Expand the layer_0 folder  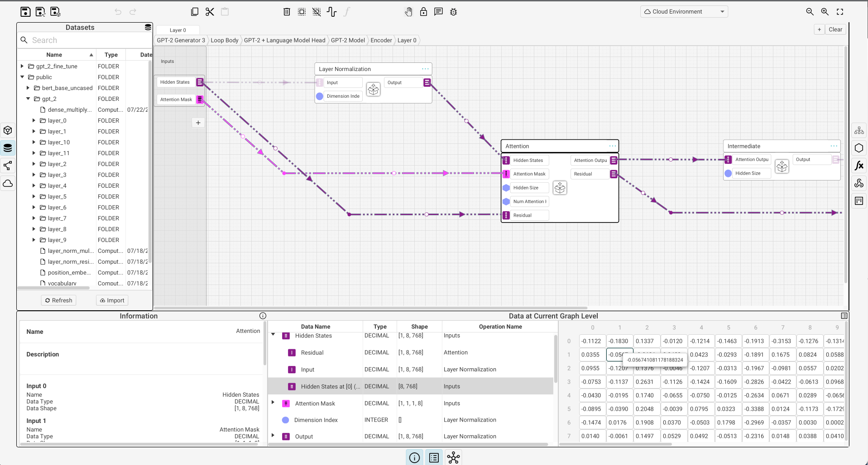(x=34, y=120)
